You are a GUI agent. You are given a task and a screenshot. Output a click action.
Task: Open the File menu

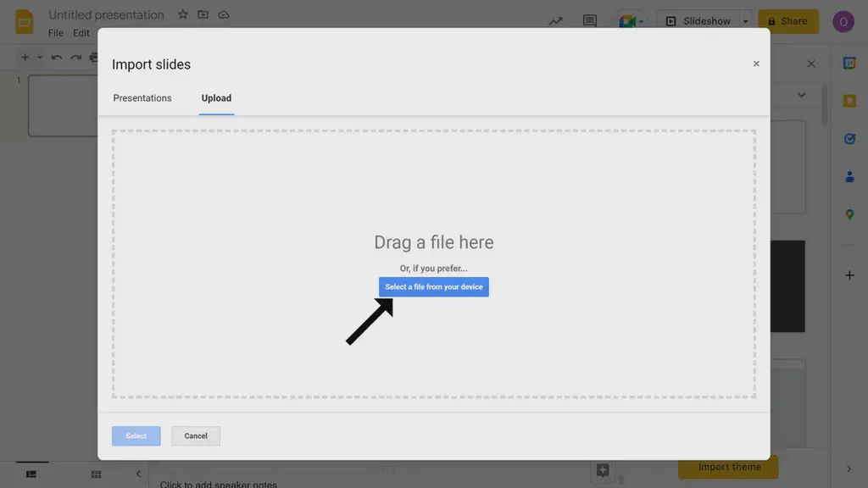[x=55, y=32]
